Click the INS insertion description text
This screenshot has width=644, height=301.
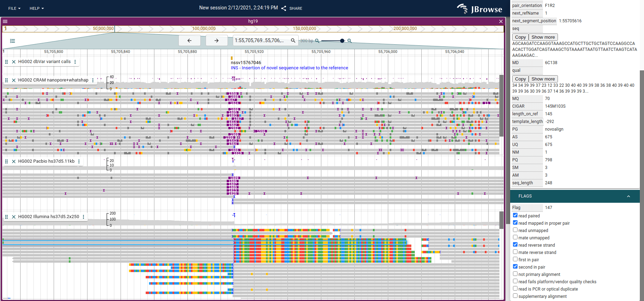289,68
